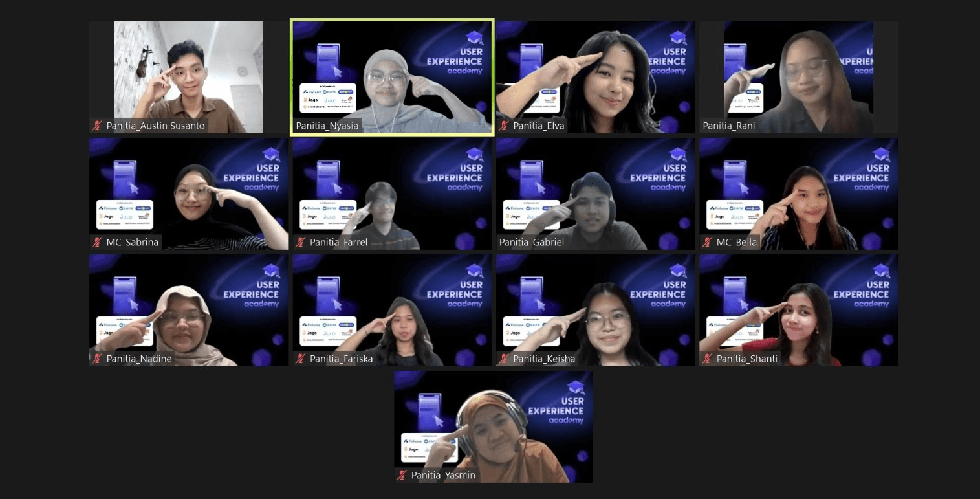Viewport: 980px width, 499px height.
Task: Click the name label Panitia_Rani
Action: click(729, 126)
